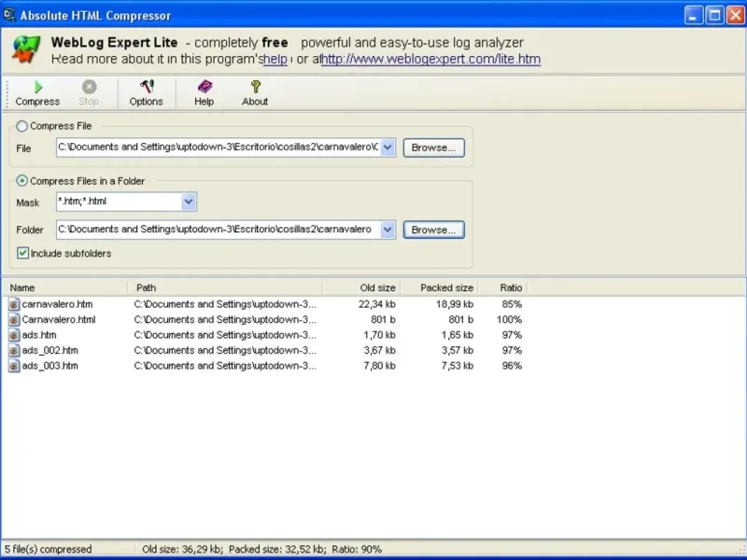Sort by the Packed size column header
The height and width of the screenshot is (560, 747).
[x=439, y=287]
